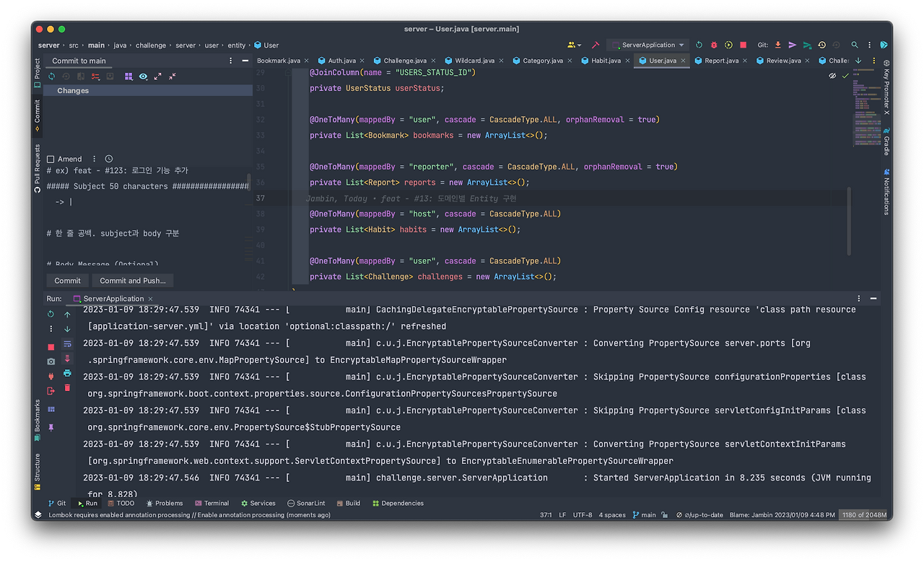This screenshot has width=924, height=562.
Task: Open the Code With Me dropdown
Action: [575, 45]
